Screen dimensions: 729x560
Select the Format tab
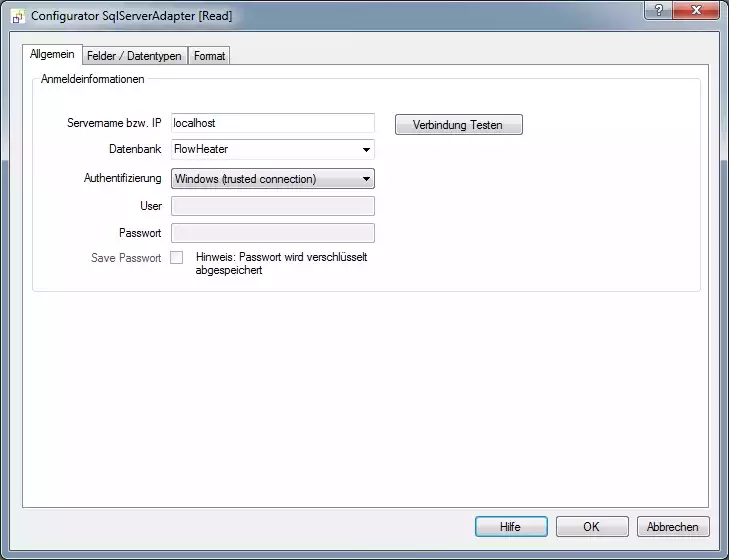(209, 56)
